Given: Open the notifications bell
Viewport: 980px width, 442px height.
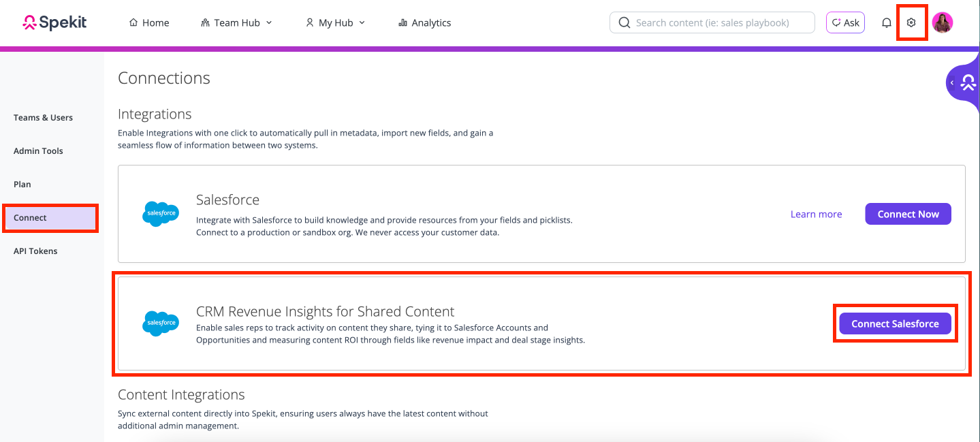Looking at the screenshot, I should tap(886, 22).
